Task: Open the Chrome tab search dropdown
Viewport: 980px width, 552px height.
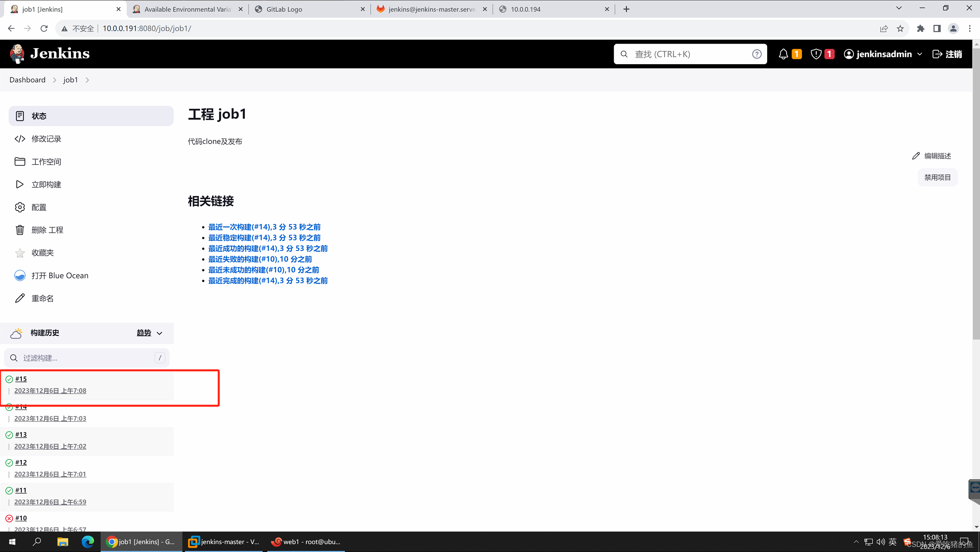Action: 899,8
